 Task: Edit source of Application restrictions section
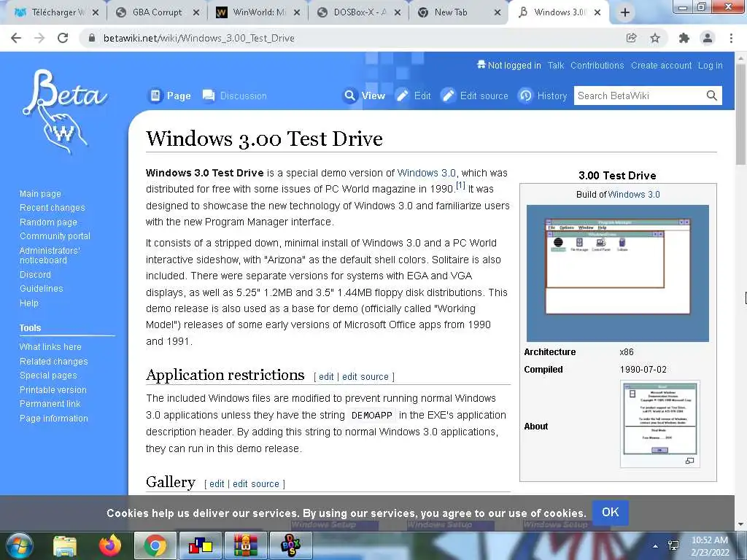(x=365, y=377)
